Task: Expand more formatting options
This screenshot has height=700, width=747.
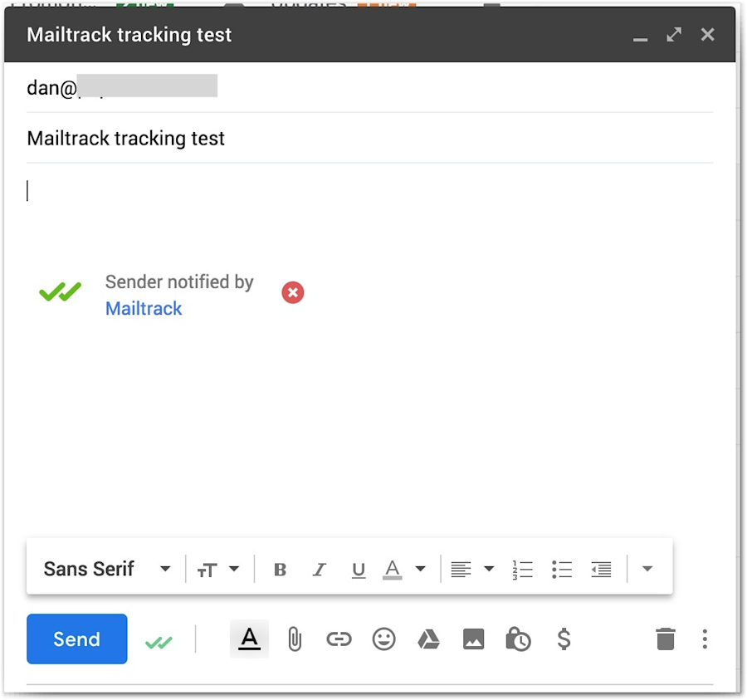Action: click(647, 569)
